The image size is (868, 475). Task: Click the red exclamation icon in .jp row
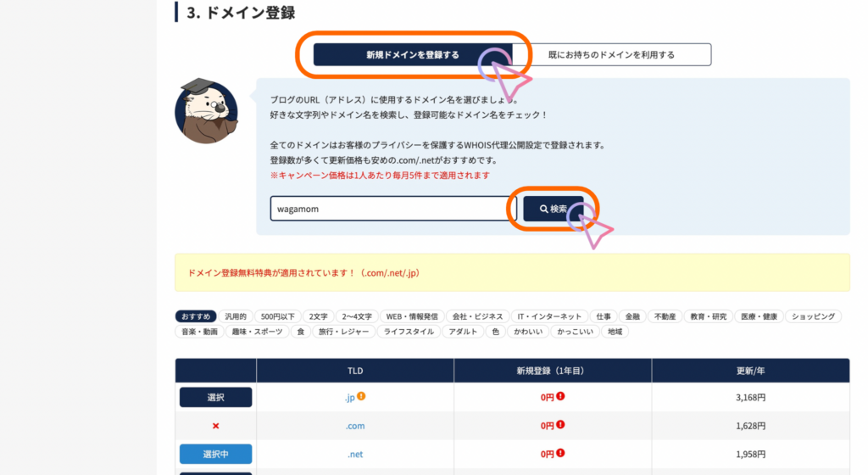pos(559,396)
